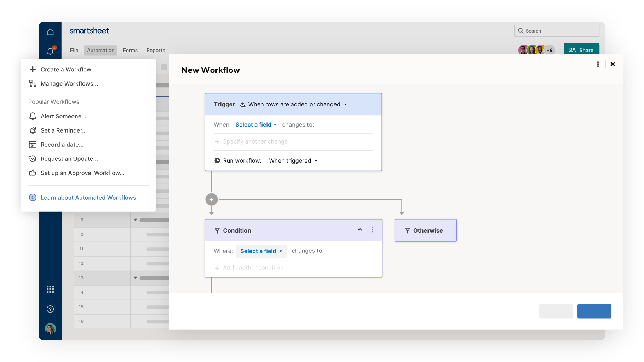Viewport: 644px width, 362px height.
Task: Click inside the Search field
Action: tap(557, 31)
